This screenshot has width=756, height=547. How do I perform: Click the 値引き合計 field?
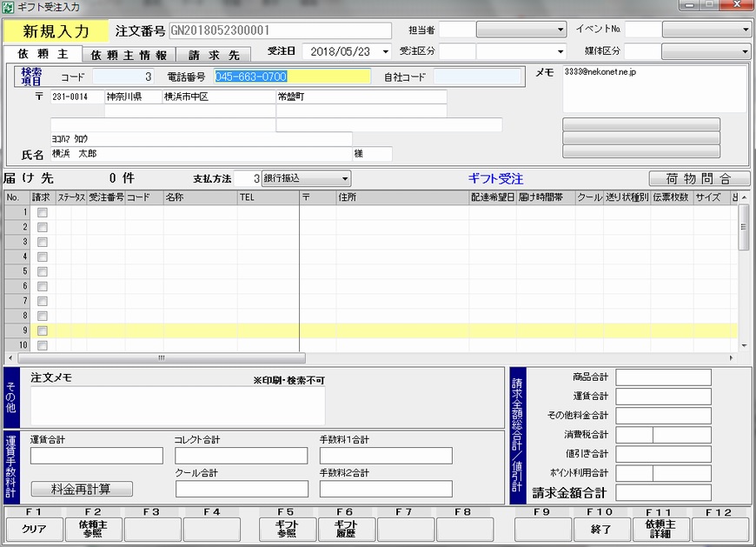pyautogui.click(x=663, y=454)
